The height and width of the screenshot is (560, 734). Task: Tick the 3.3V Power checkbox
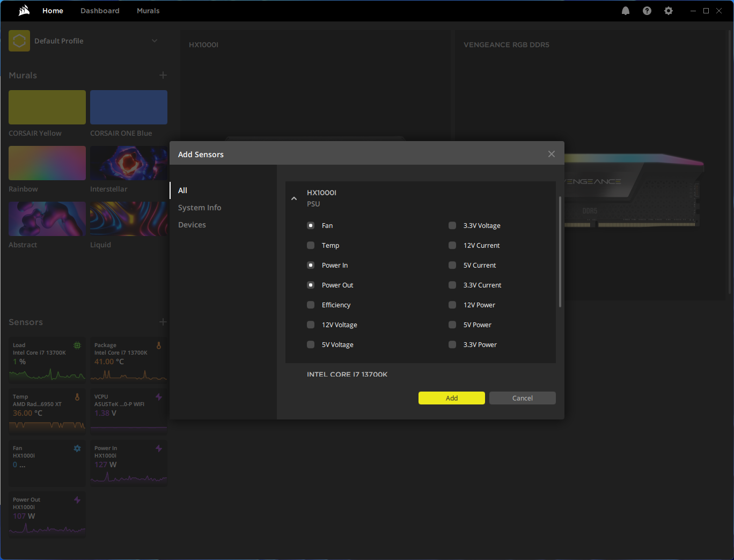click(452, 344)
